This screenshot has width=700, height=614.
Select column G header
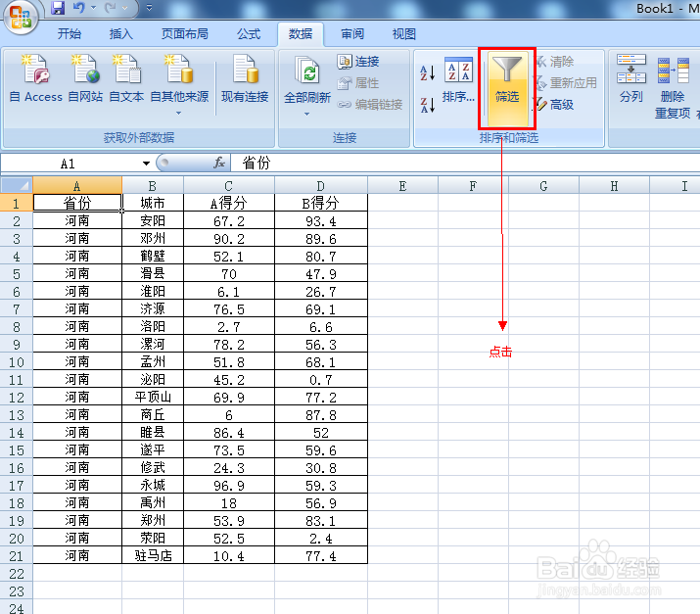[x=543, y=185]
